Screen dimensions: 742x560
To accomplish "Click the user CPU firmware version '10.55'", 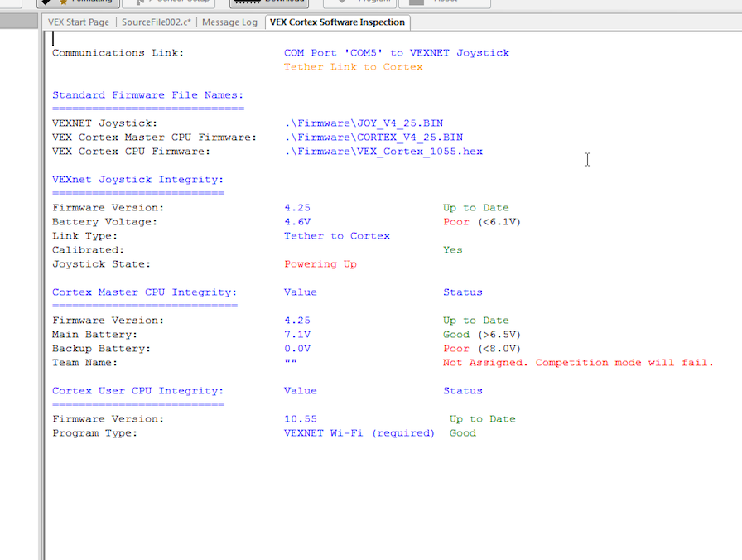I will 301,419.
